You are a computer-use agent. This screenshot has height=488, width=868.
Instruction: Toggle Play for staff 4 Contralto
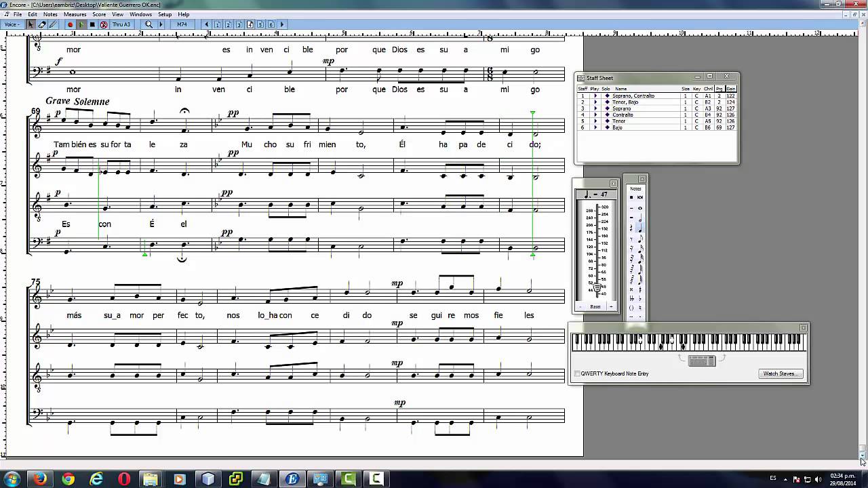tap(595, 115)
